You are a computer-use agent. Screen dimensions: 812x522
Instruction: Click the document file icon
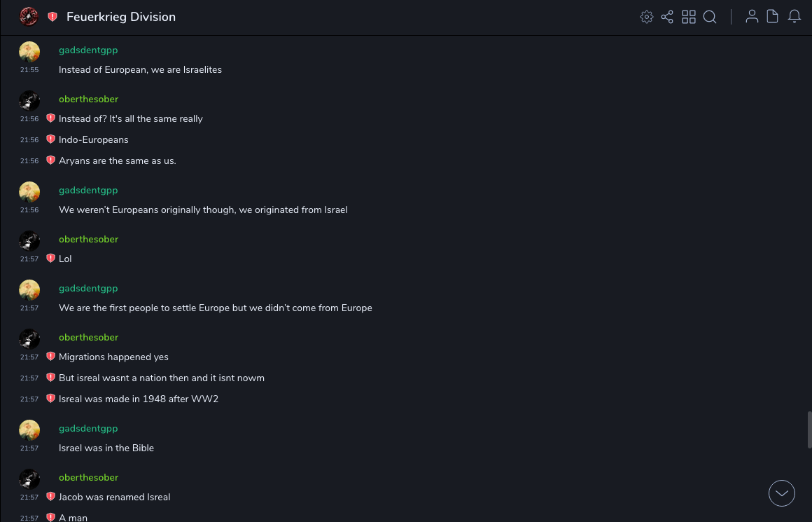pos(773,17)
